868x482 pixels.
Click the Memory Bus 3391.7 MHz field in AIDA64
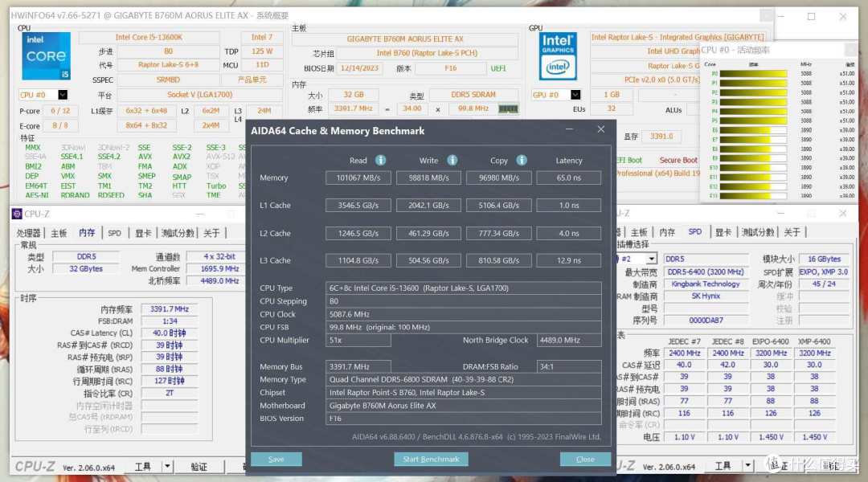click(358, 366)
